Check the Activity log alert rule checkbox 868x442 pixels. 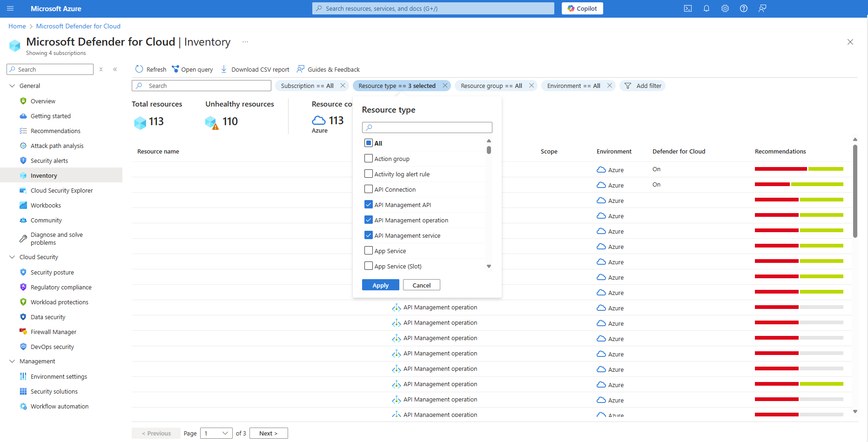point(369,174)
